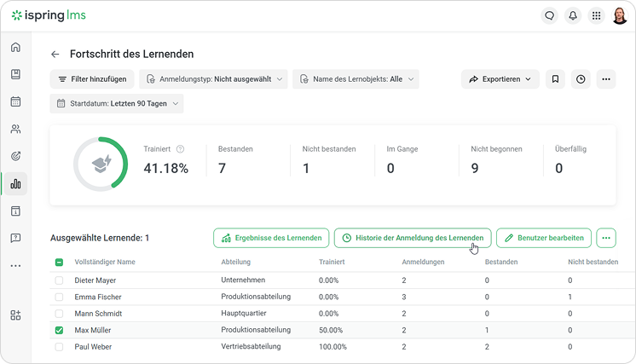636x364 pixels.
Task: Expand the Anmeldungstyp filter dropdown
Action: click(213, 79)
